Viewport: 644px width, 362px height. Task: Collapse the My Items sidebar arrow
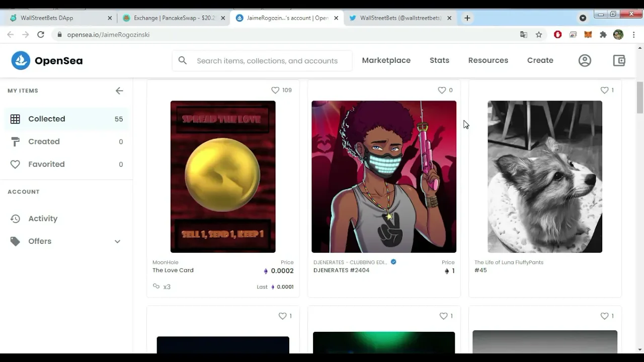coord(119,91)
